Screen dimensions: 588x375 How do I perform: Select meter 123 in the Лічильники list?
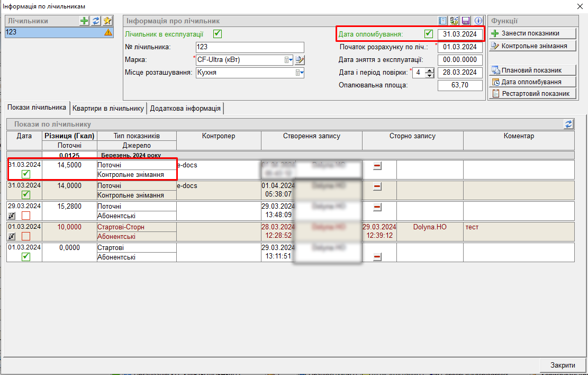pyautogui.click(x=53, y=32)
